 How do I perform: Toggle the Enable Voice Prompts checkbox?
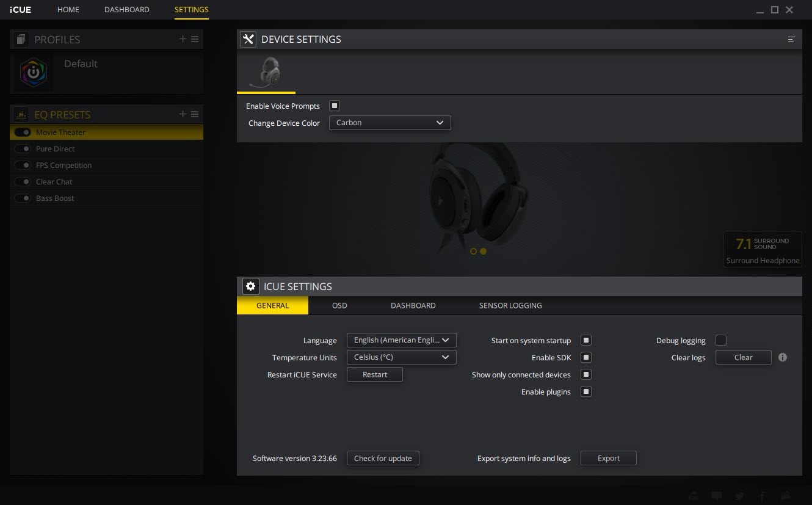coord(334,106)
